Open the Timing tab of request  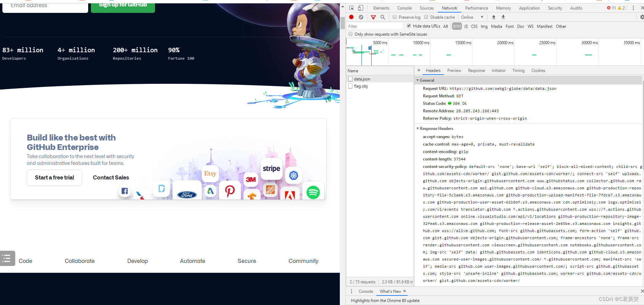pos(518,71)
